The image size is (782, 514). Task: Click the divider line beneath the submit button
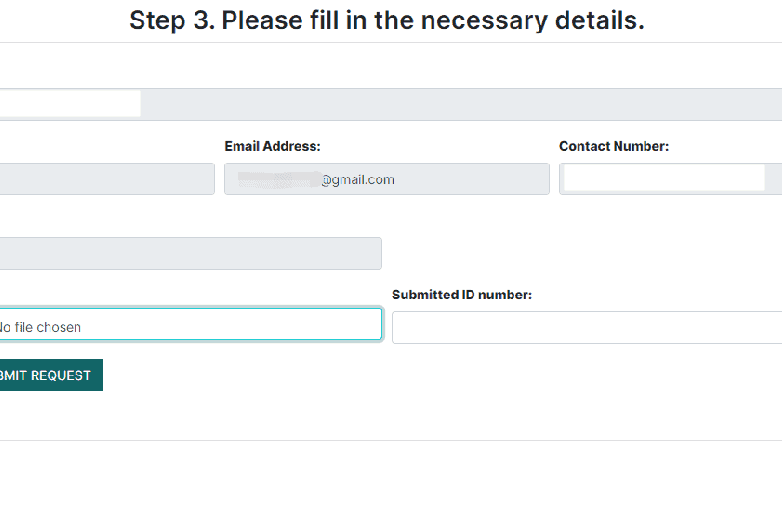[391, 440]
